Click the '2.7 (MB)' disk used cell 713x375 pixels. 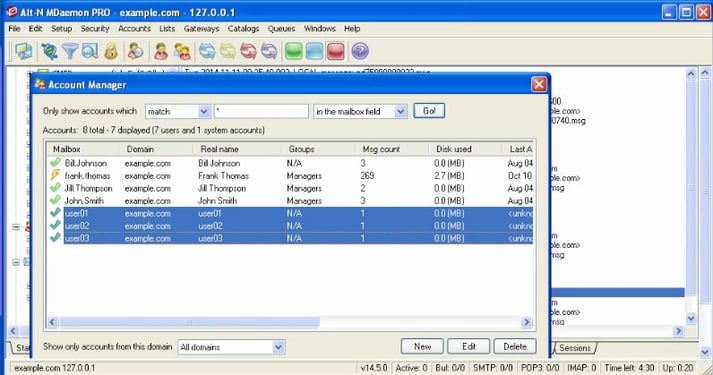pyautogui.click(x=449, y=175)
